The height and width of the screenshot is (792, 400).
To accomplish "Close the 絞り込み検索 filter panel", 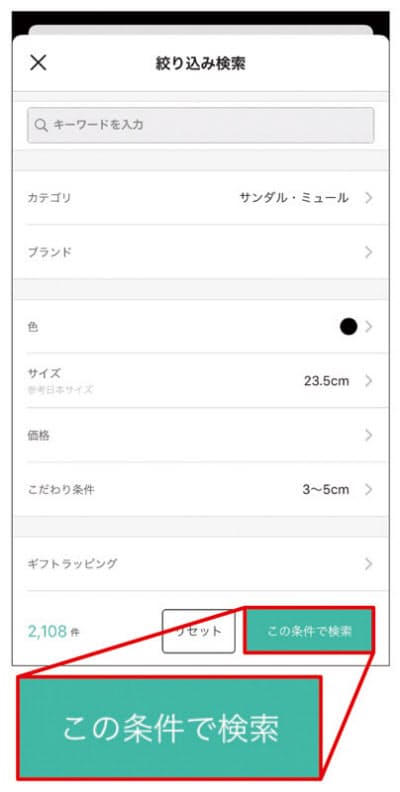I will click(x=38, y=63).
